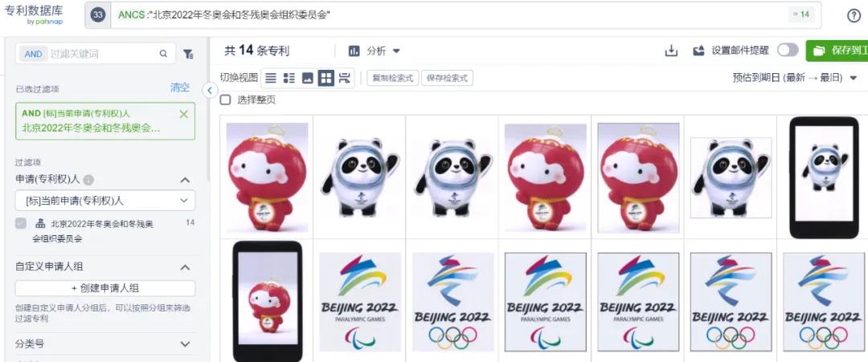Uncheck the 北京2022年冬奥会和冬残奥会组织委员会 applicant checkbox
This screenshot has height=362, width=868.
tap(20, 223)
